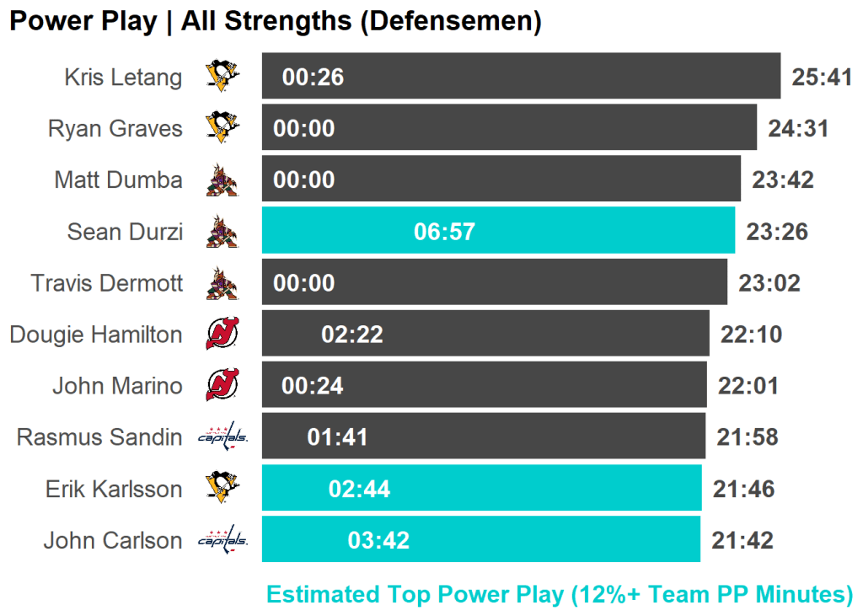Click the chart title Power Play All Strengths
863x616 pixels.
point(275,22)
